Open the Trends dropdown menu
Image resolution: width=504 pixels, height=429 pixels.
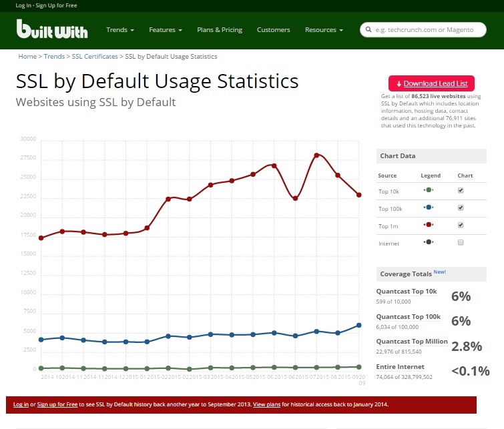120,30
